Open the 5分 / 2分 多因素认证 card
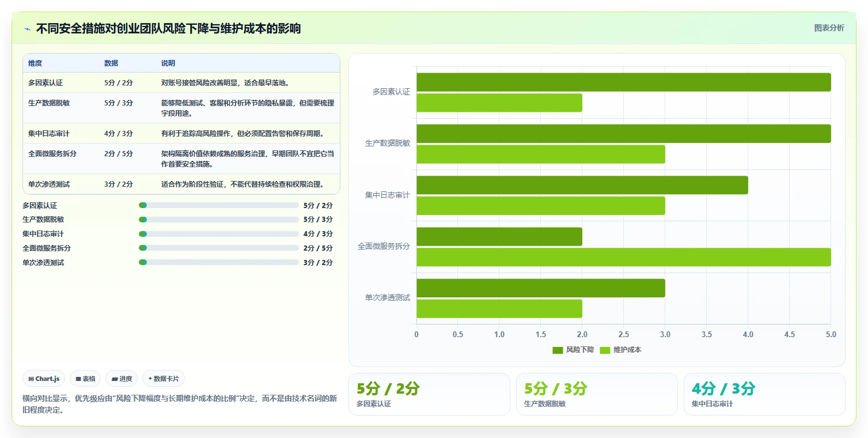Viewport: 868px width, 438px height. [x=429, y=394]
